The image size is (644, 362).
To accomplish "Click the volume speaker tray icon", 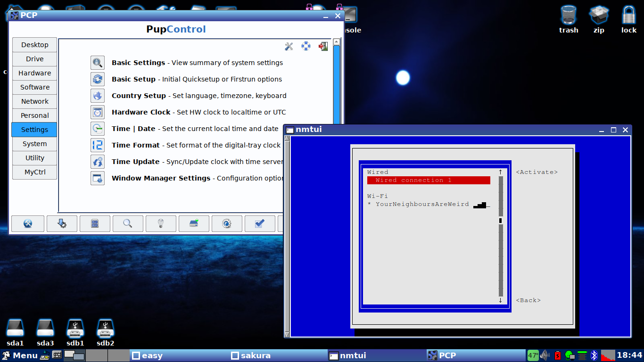I will (545, 355).
